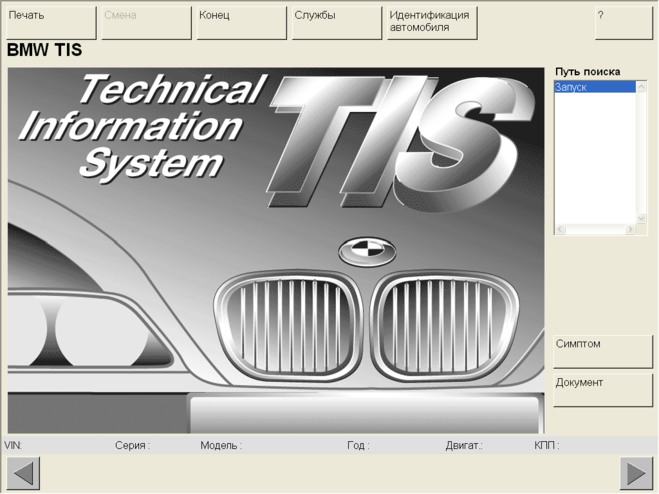Click the Симптом button
Screen dimensions: 659x494
click(602, 351)
